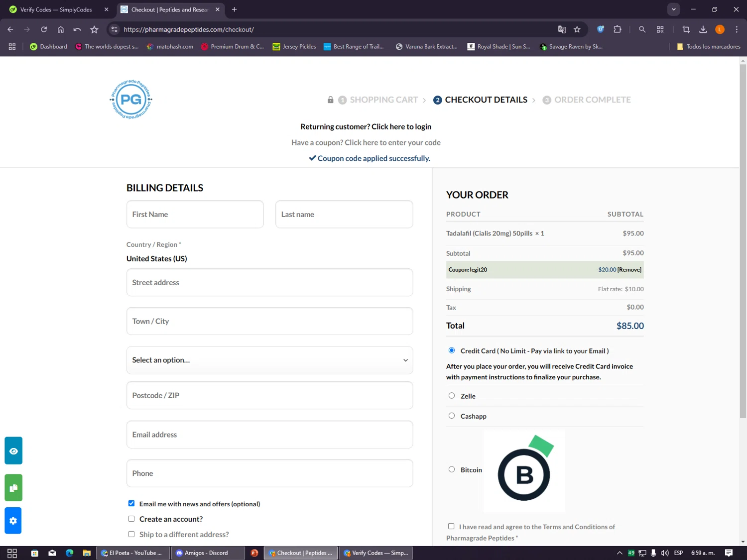Open the browser extensions puzzle icon

618,29
